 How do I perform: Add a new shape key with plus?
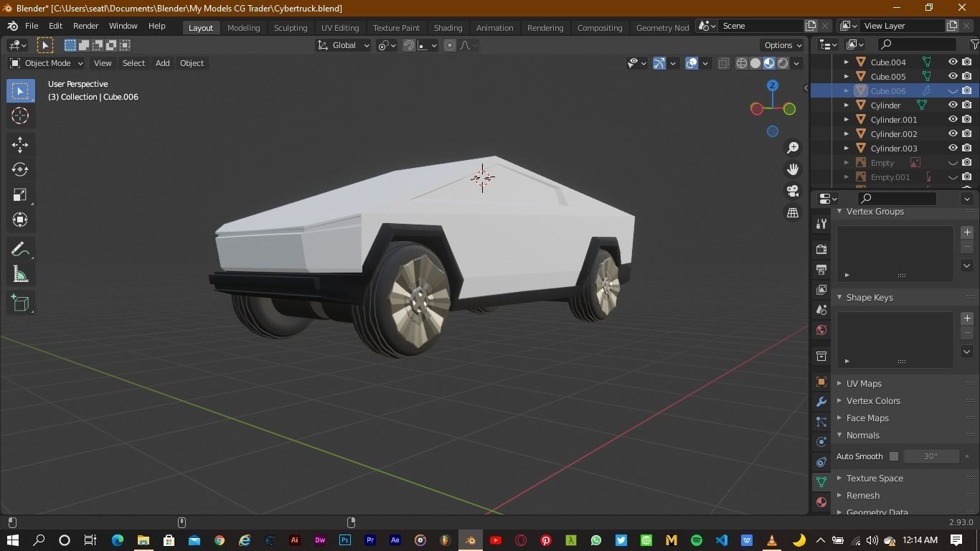[967, 319]
